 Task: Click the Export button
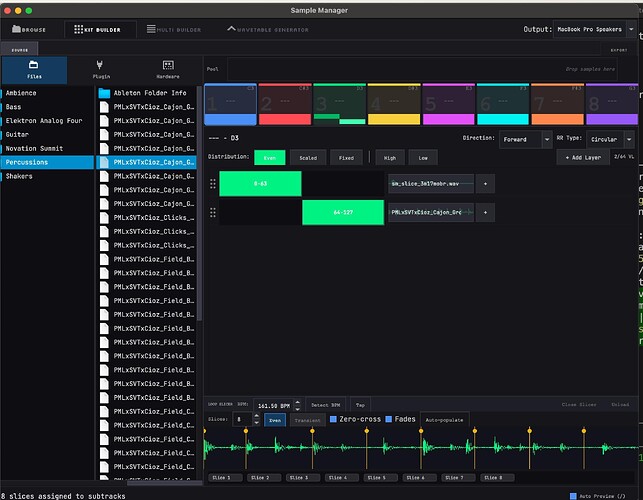(x=618, y=50)
